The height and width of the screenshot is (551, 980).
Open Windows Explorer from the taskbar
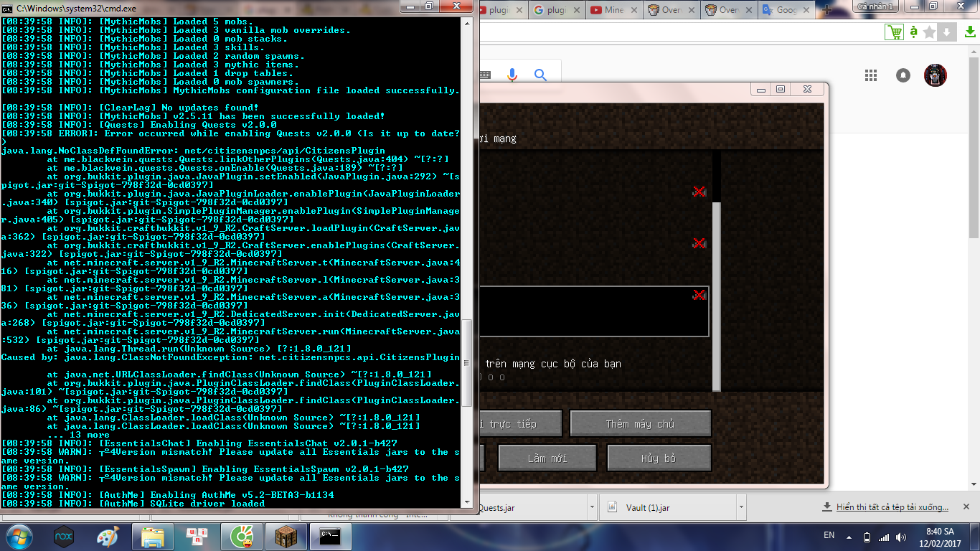153,537
